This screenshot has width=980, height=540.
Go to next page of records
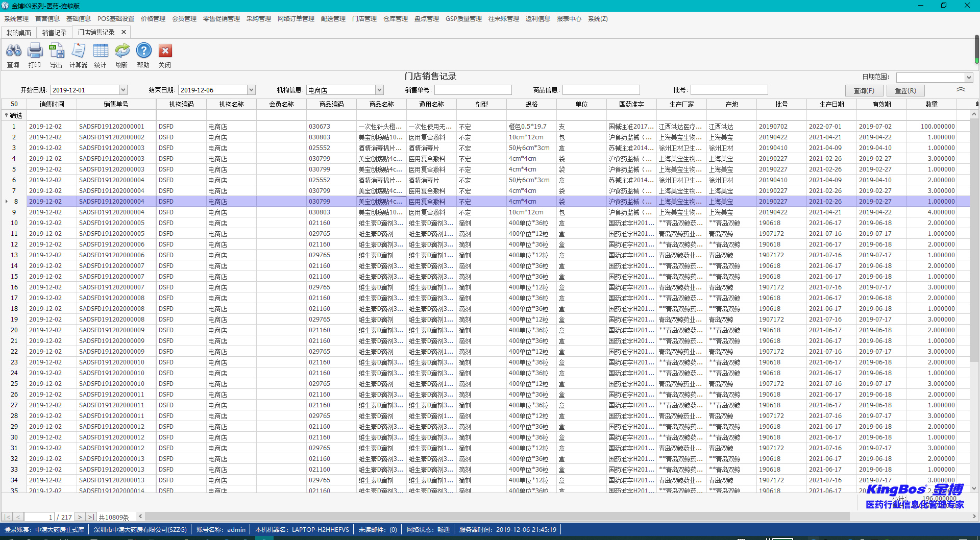click(x=80, y=517)
